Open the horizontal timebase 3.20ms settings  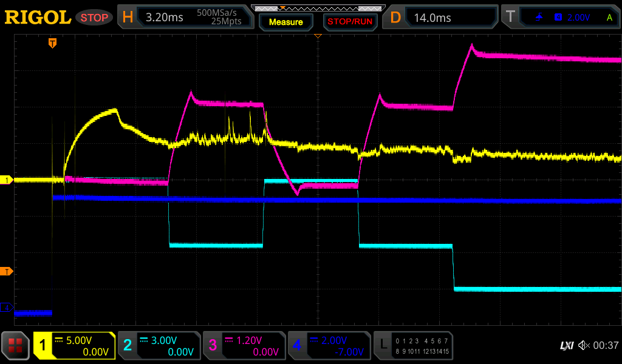click(x=185, y=18)
